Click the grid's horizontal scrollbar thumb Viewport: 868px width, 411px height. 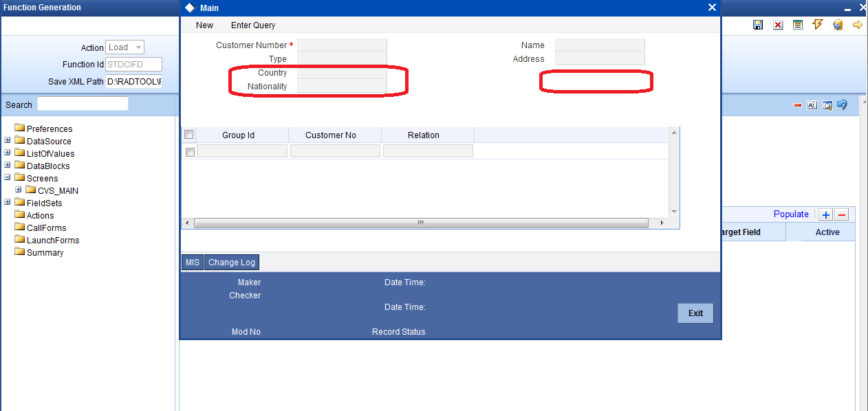coord(421,223)
